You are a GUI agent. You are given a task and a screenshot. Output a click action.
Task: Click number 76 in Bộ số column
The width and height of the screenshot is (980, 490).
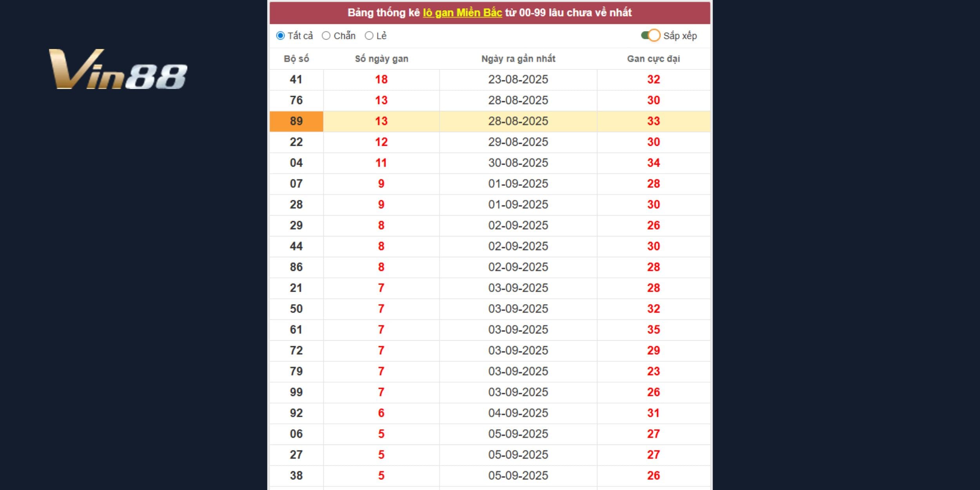[x=296, y=100]
